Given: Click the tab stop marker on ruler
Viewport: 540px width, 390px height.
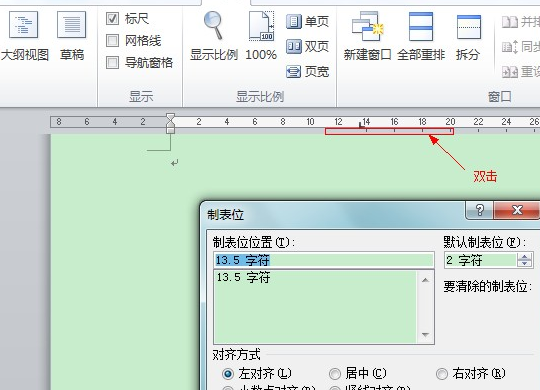Looking at the screenshot, I should coord(362,124).
